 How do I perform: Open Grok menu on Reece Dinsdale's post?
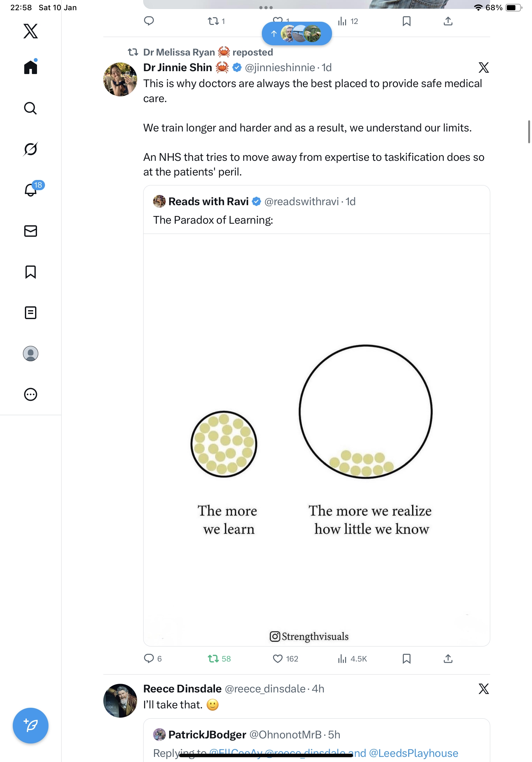(484, 689)
